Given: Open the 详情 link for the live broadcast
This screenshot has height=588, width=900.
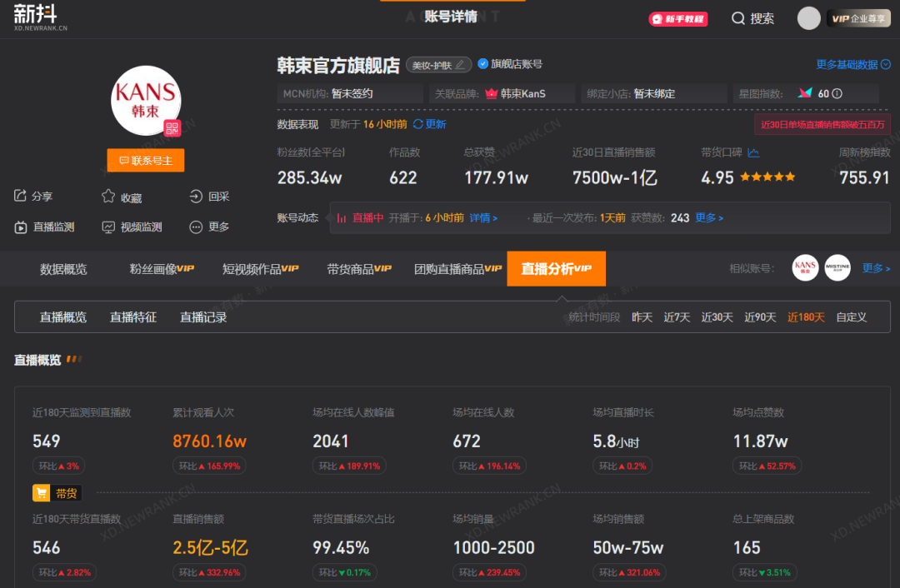Looking at the screenshot, I should pyautogui.click(x=483, y=218).
